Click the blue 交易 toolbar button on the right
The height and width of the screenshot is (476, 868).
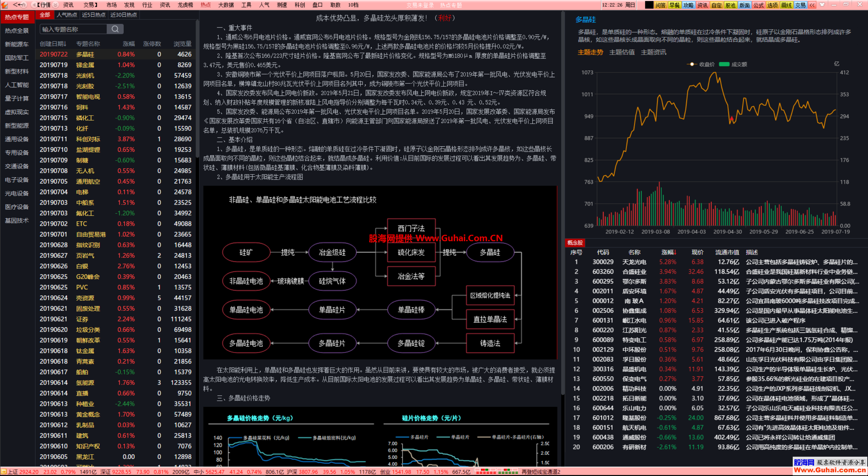tap(801, 5)
